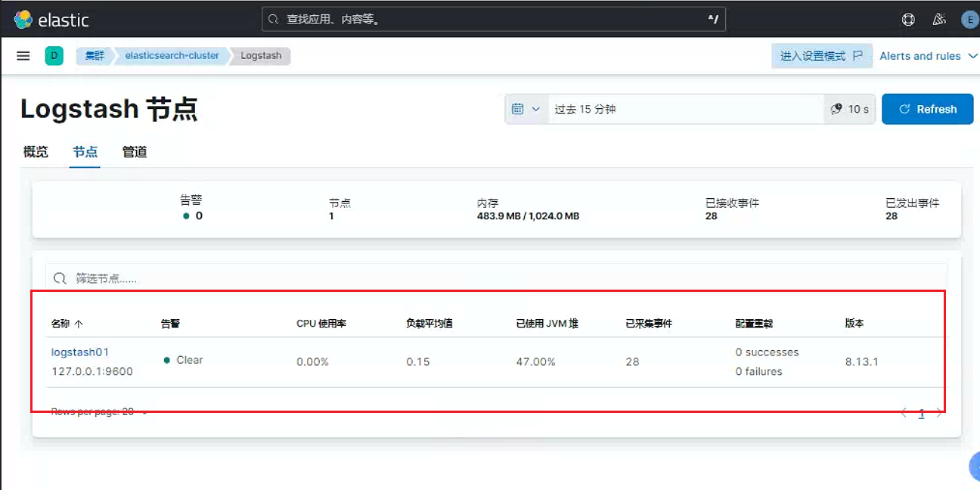
Task: Switch to the 概览 tab
Action: click(36, 152)
